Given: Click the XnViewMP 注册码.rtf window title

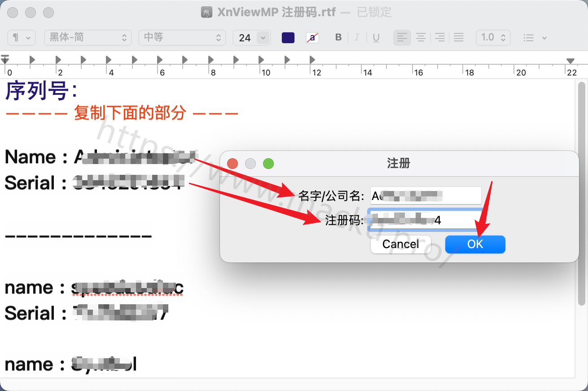Looking at the screenshot, I should coord(276,12).
